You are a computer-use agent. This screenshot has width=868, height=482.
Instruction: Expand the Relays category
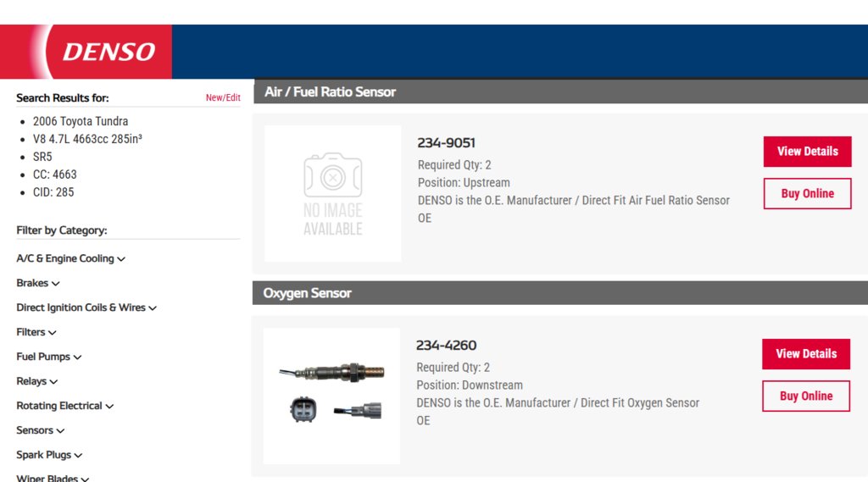point(36,381)
